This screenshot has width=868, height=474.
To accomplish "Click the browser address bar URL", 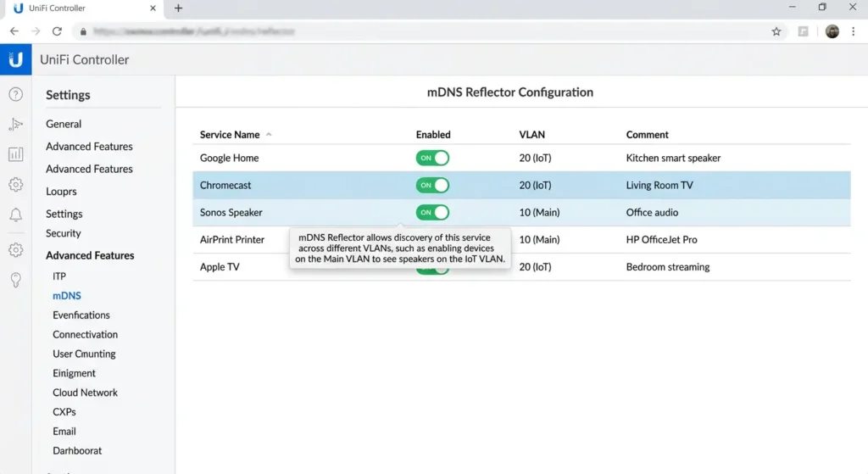I will coord(194,31).
